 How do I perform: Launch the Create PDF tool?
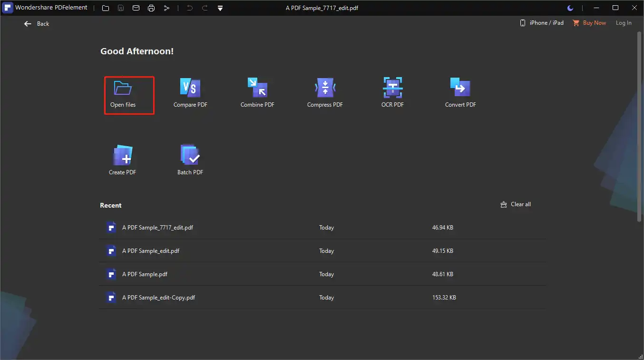[122, 160]
